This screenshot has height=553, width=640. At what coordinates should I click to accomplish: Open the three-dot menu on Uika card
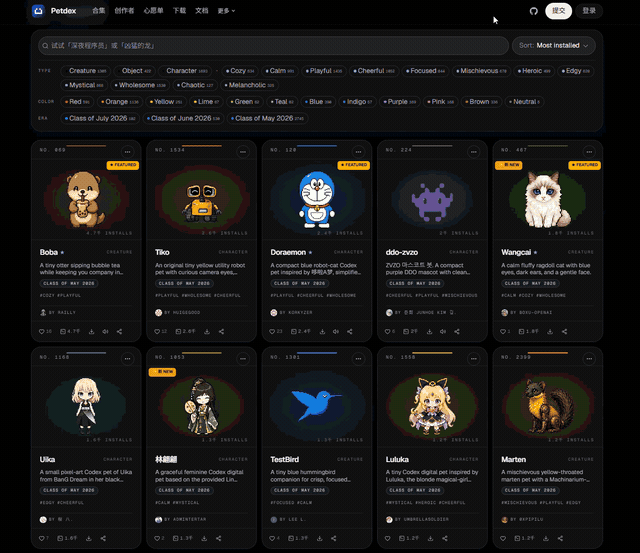pyautogui.click(x=127, y=359)
